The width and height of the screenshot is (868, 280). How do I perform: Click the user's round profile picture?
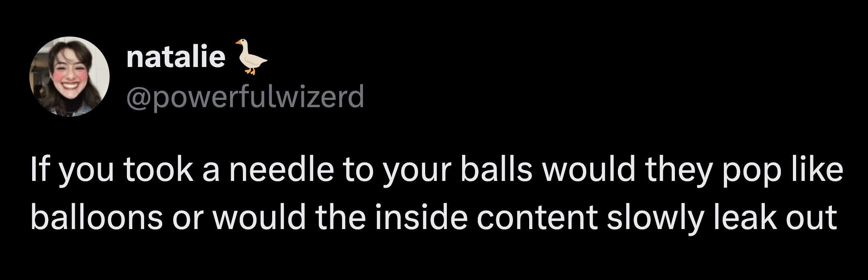[x=69, y=77]
